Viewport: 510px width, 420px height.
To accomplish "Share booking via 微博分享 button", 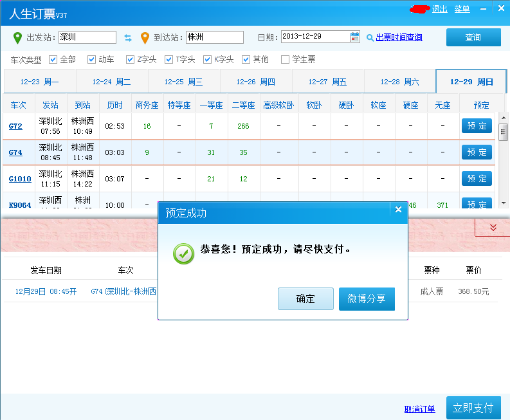I will point(367,298).
